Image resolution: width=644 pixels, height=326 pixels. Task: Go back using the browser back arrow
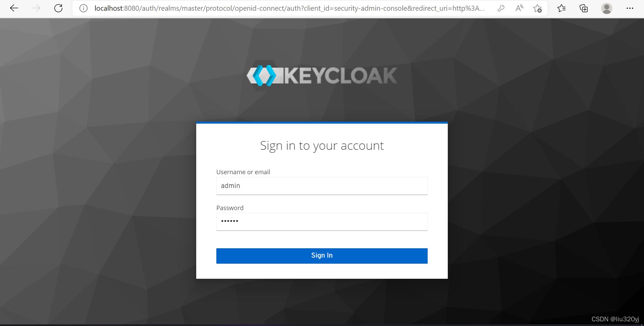14,8
